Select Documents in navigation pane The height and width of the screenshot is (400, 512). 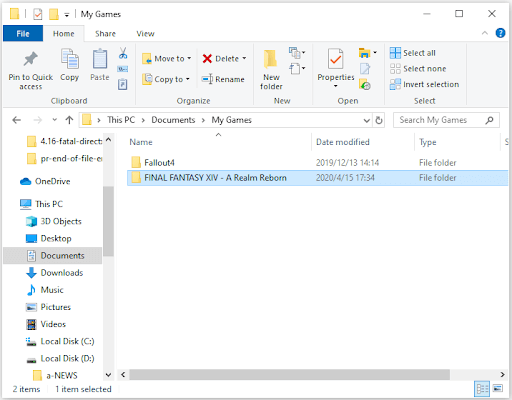coord(53,256)
